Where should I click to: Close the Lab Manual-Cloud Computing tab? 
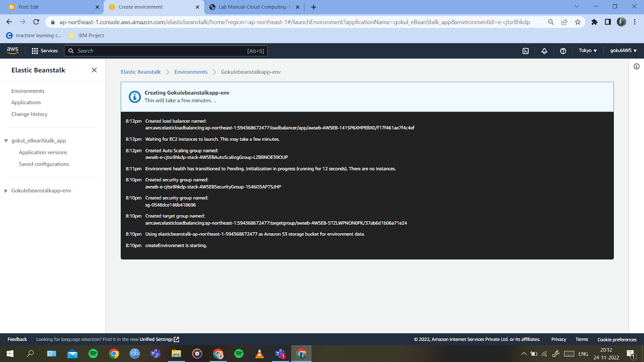point(297,7)
